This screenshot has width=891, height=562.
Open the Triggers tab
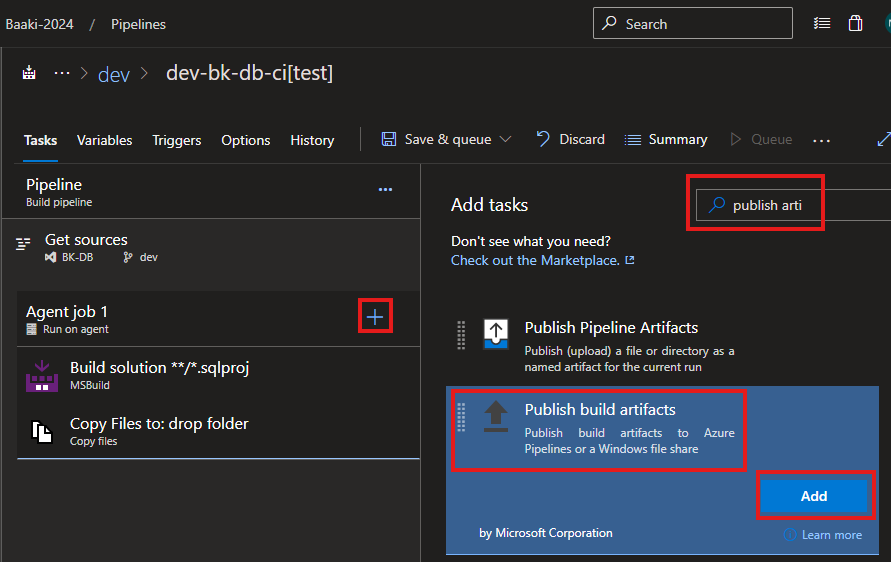click(x=177, y=140)
